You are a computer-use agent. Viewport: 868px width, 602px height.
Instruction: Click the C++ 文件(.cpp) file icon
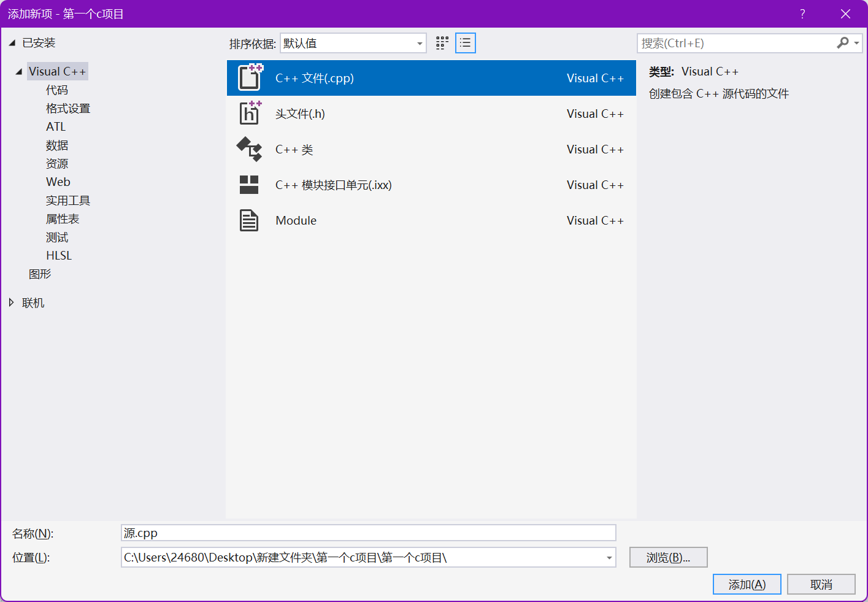250,77
